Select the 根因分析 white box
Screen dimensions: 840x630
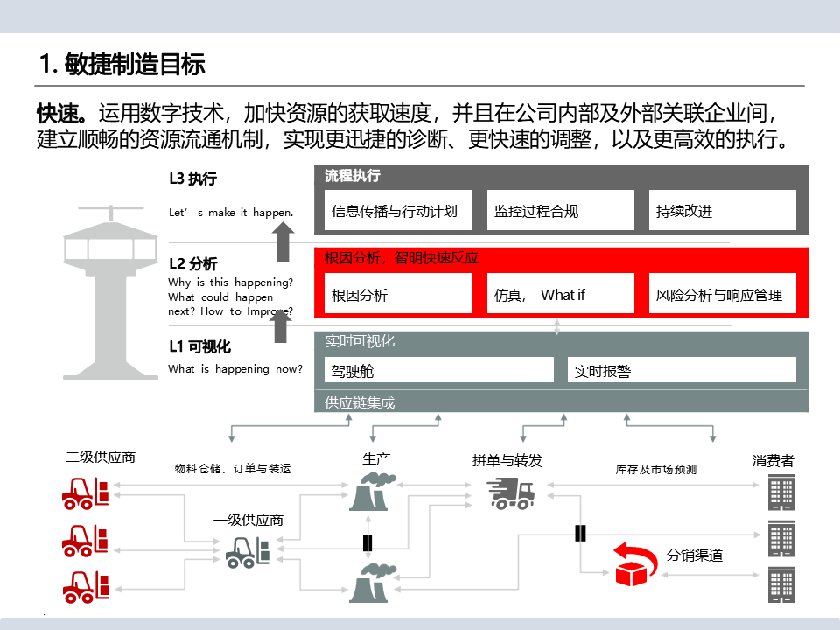click(398, 294)
